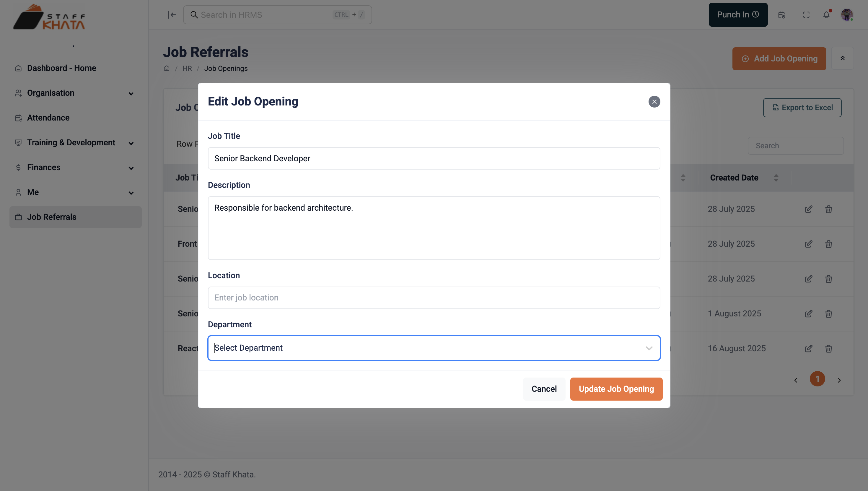Click the home breadcrumb icon

click(x=167, y=68)
